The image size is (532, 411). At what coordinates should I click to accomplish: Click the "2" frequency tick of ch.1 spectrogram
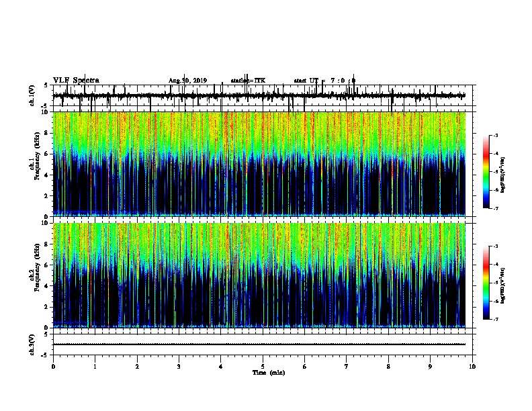coord(47,195)
